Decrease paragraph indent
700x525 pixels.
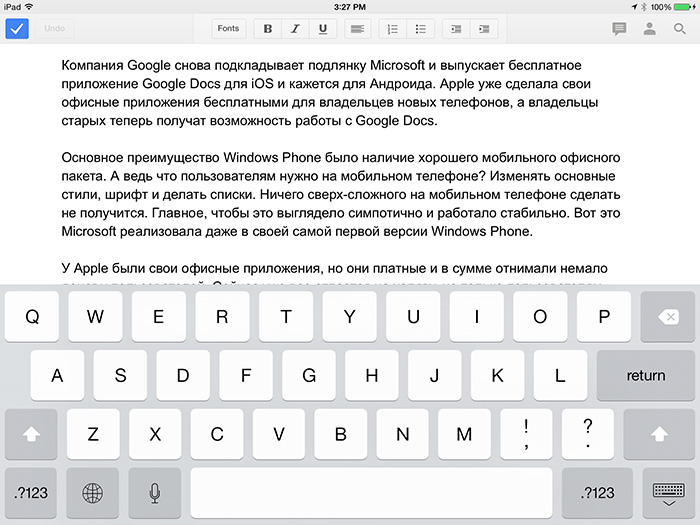pyautogui.click(x=456, y=29)
